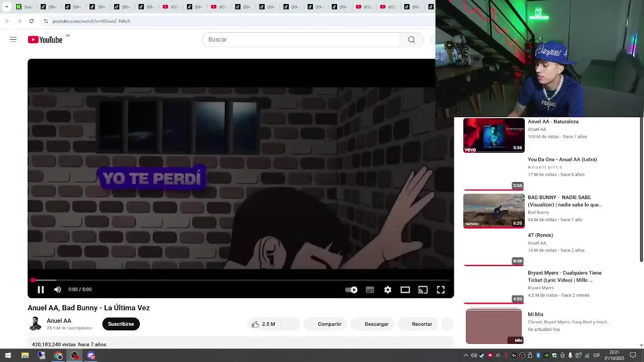Open the YouTube hamburger guide menu
The width and height of the screenshot is (644, 362).
click(13, 39)
